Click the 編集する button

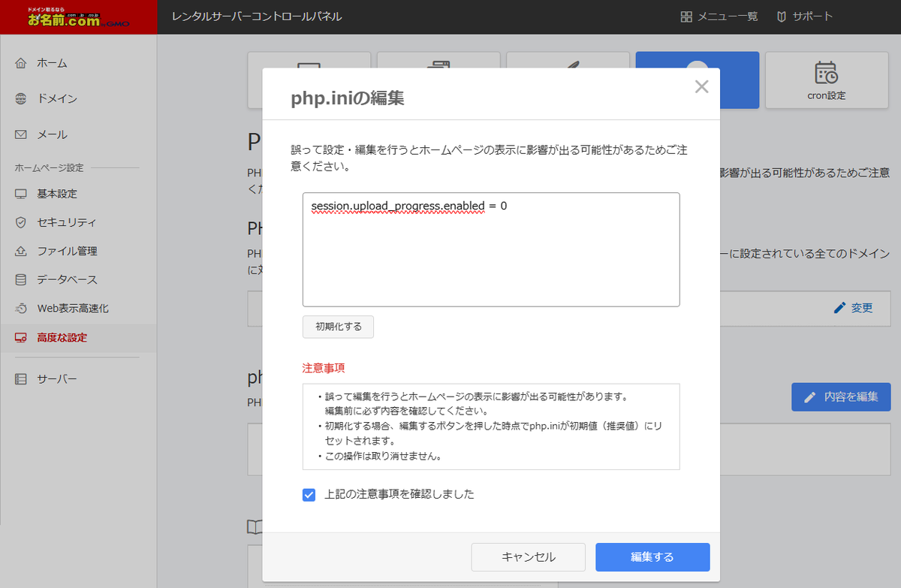[652, 557]
